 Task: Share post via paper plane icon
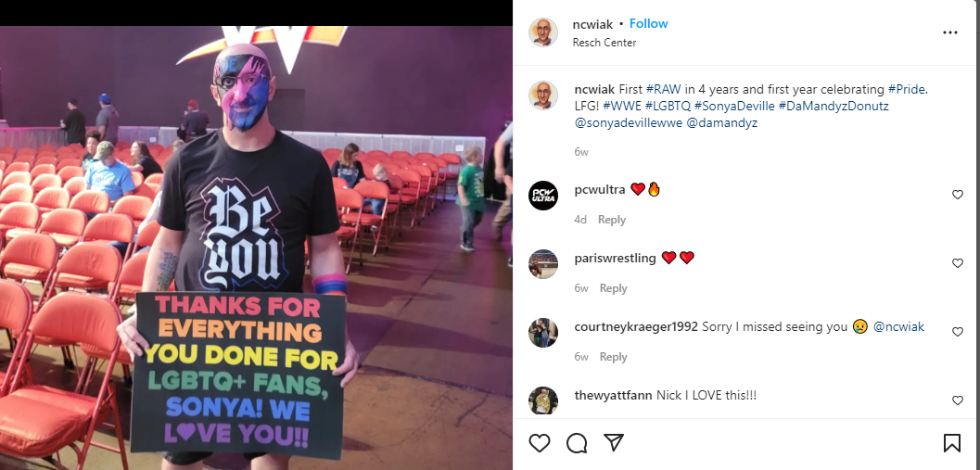(614, 443)
